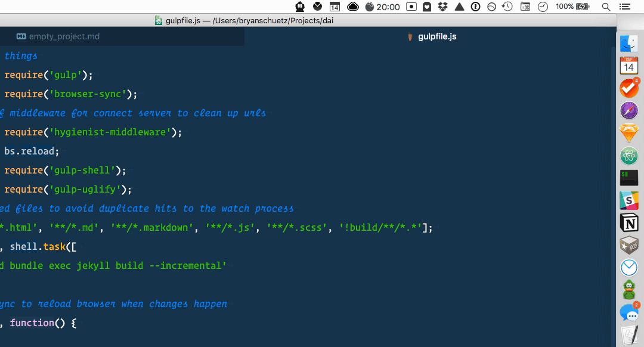
Task: Toggle the tomato timer showing 20:00
Action: pos(382,7)
